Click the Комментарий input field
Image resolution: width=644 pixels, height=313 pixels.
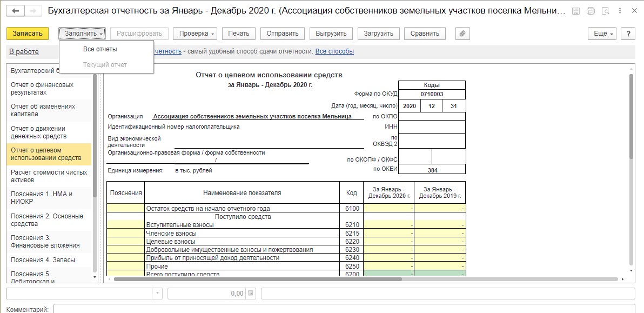point(344,309)
